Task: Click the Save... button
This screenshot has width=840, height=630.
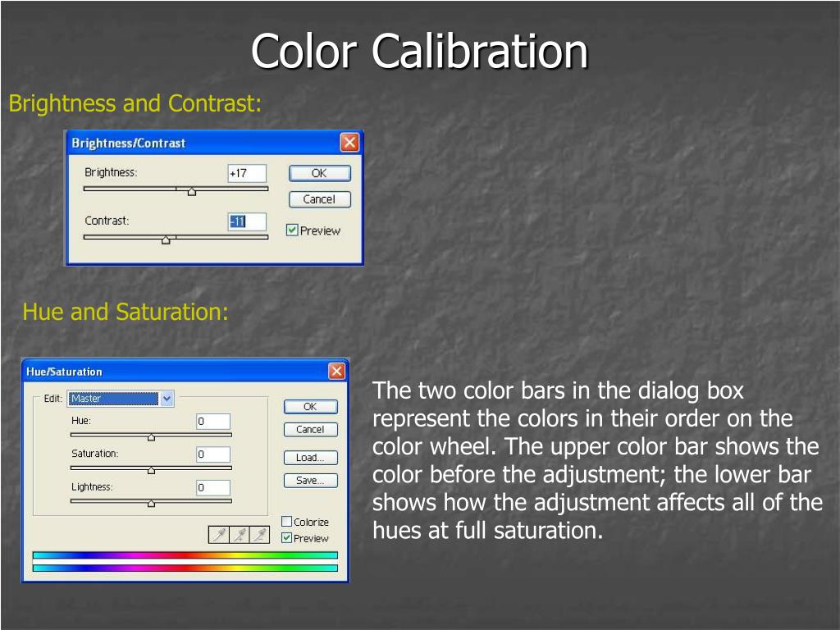Action: tap(311, 481)
